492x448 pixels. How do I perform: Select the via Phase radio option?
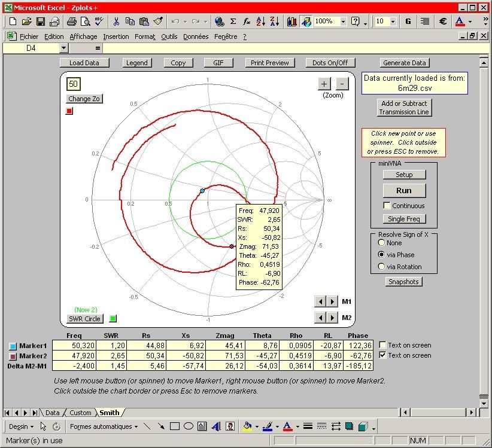point(381,255)
